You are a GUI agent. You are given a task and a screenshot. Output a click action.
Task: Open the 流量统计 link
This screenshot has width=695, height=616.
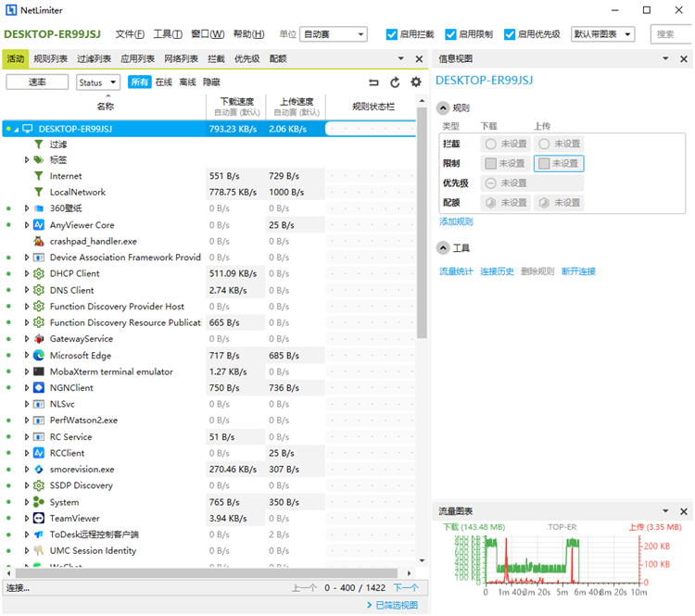point(456,271)
